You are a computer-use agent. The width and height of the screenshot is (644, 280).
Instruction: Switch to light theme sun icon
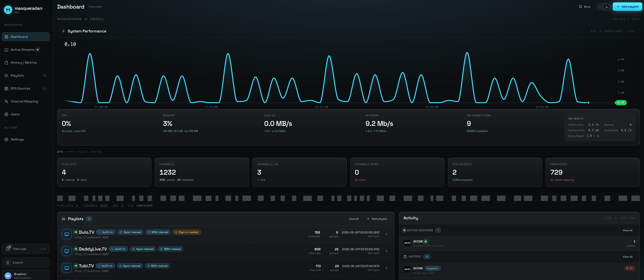pos(600,7)
